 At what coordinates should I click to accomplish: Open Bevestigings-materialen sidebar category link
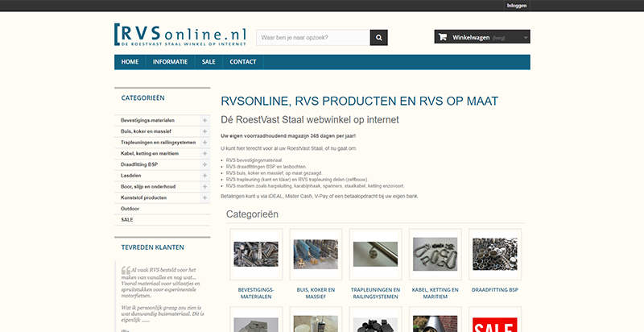coord(147,120)
